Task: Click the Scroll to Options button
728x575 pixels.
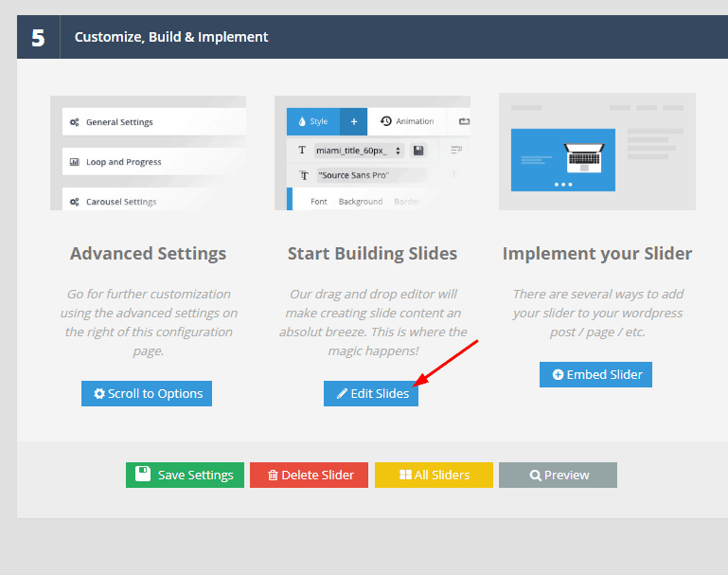Action: coord(147,393)
